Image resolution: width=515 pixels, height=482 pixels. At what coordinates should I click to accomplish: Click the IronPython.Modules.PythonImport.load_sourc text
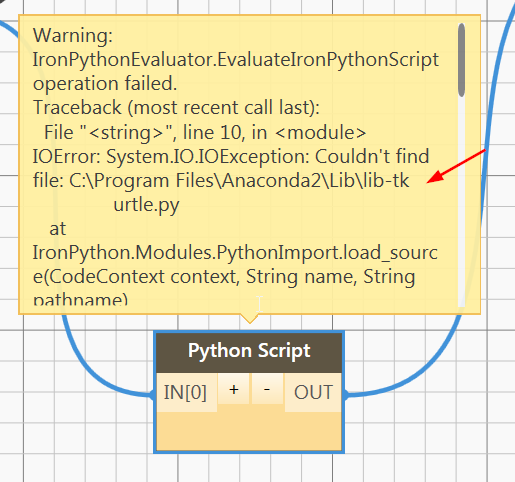click(x=235, y=253)
